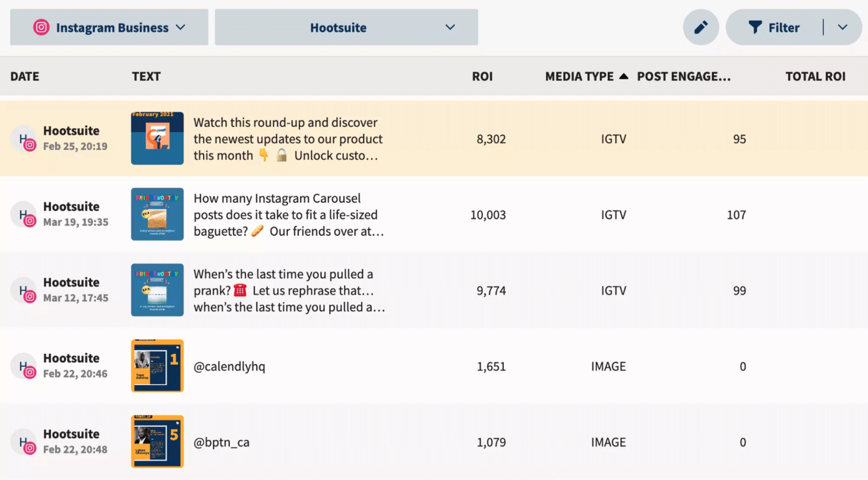868x480 pixels.
Task: Click the pencil edit icon button
Action: (x=700, y=27)
